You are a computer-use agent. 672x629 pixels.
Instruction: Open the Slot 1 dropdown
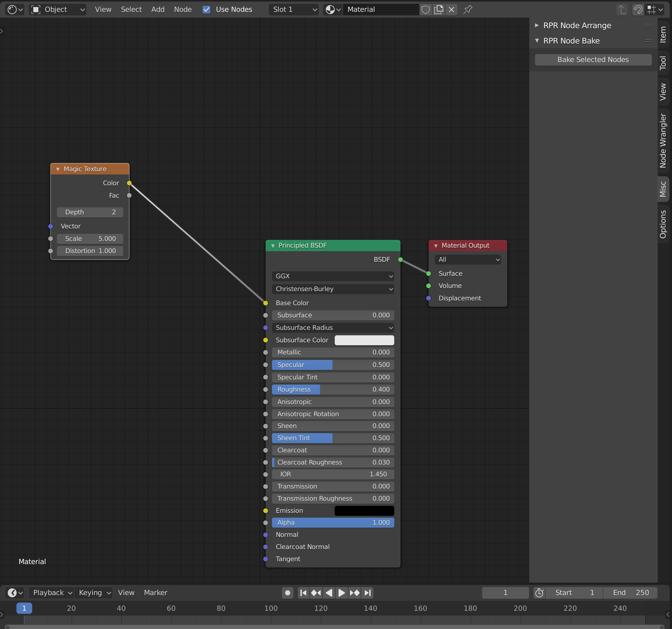pyautogui.click(x=294, y=10)
